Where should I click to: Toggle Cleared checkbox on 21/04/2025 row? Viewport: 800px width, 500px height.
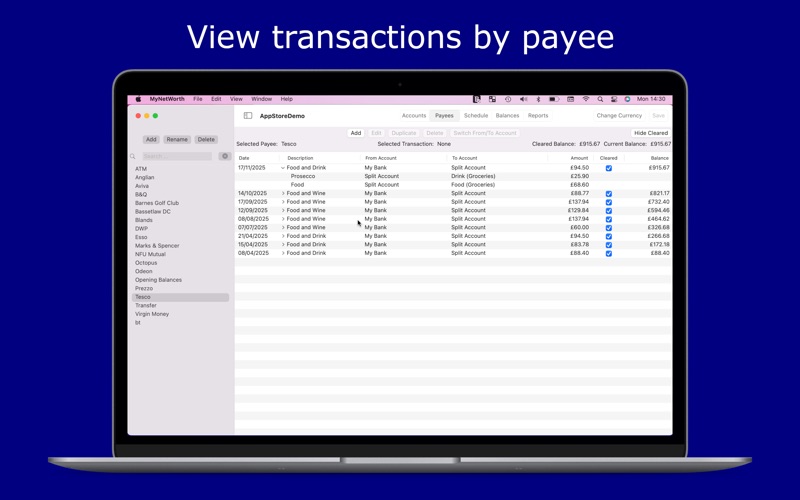click(609, 236)
